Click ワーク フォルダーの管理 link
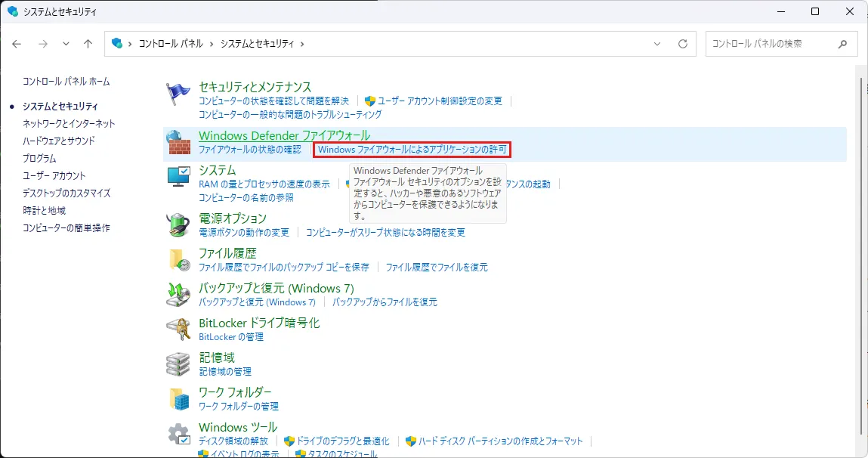This screenshot has width=868, height=458. tap(239, 407)
